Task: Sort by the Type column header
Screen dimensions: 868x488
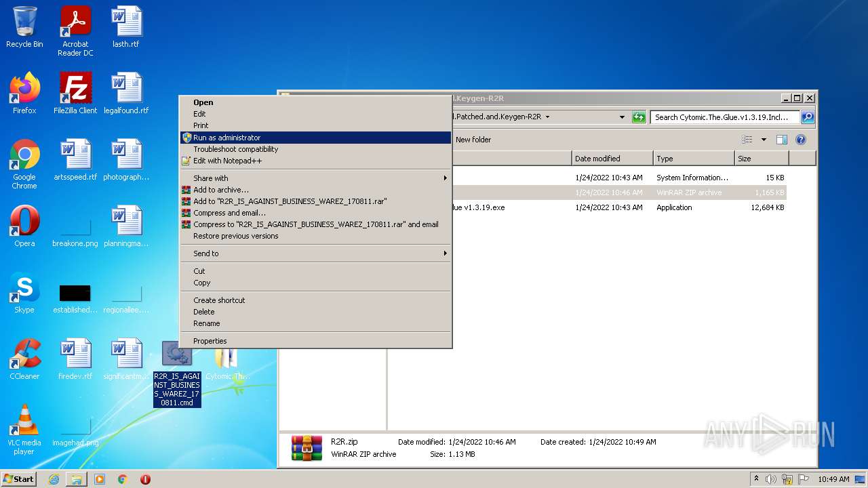Action: click(x=694, y=159)
